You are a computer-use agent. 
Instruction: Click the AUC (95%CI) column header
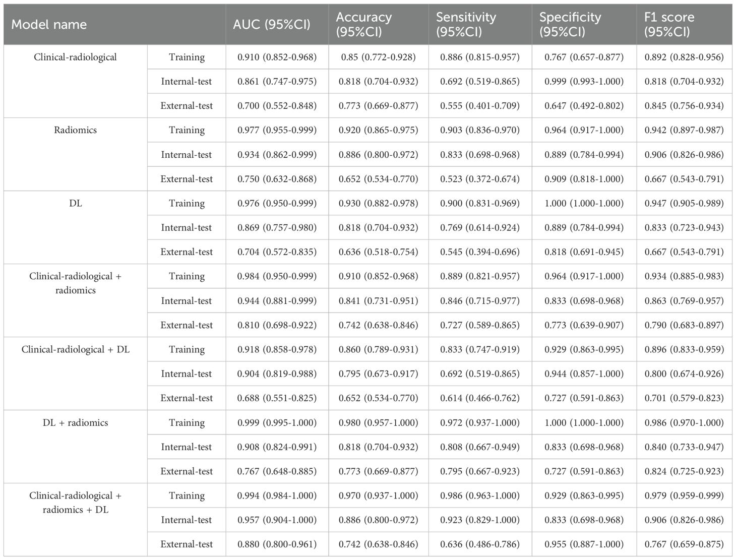coord(272,24)
